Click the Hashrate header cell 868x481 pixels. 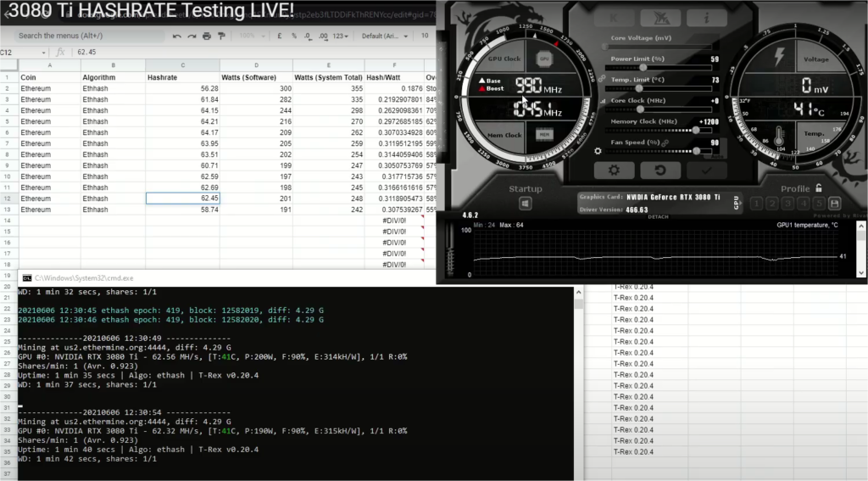[183, 77]
